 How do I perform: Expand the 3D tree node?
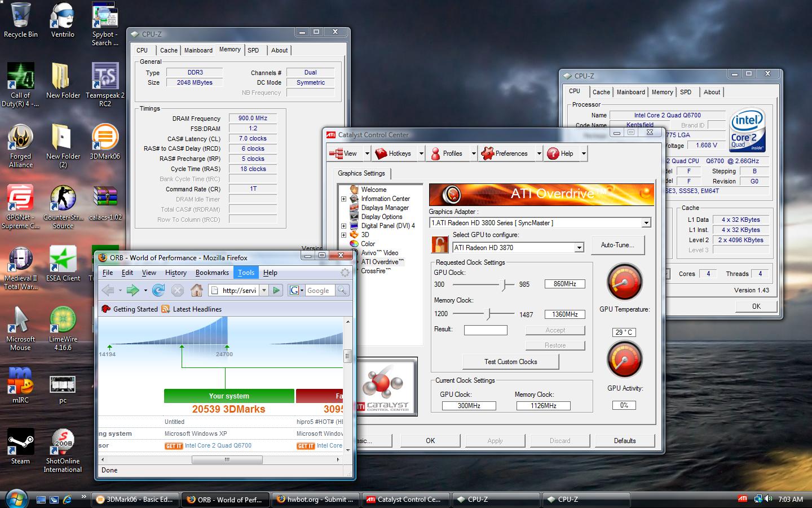[343, 235]
